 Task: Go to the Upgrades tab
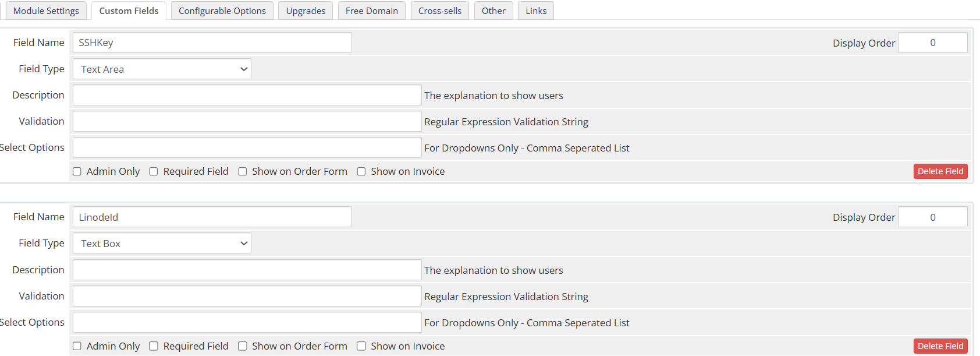[306, 10]
